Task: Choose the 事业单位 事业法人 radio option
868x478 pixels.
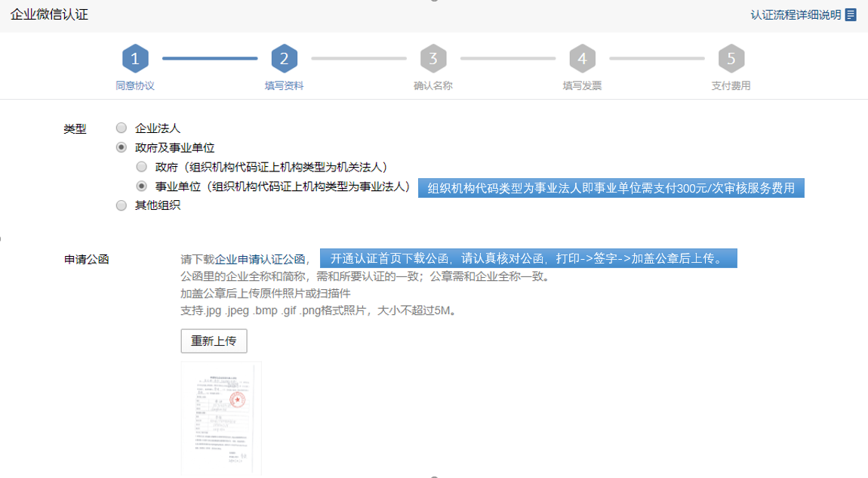Action: (142, 186)
